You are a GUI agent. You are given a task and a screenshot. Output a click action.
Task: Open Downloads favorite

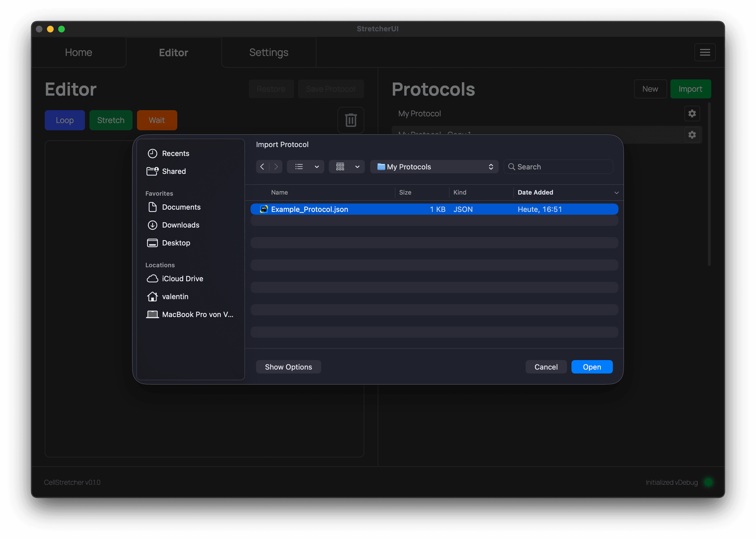pos(190,225)
